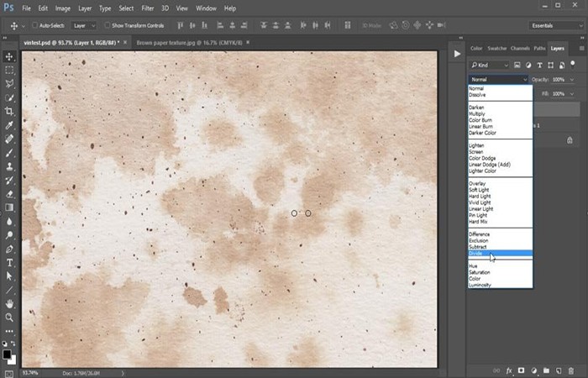Select the Crop tool
The width and height of the screenshot is (588, 378).
click(9, 112)
